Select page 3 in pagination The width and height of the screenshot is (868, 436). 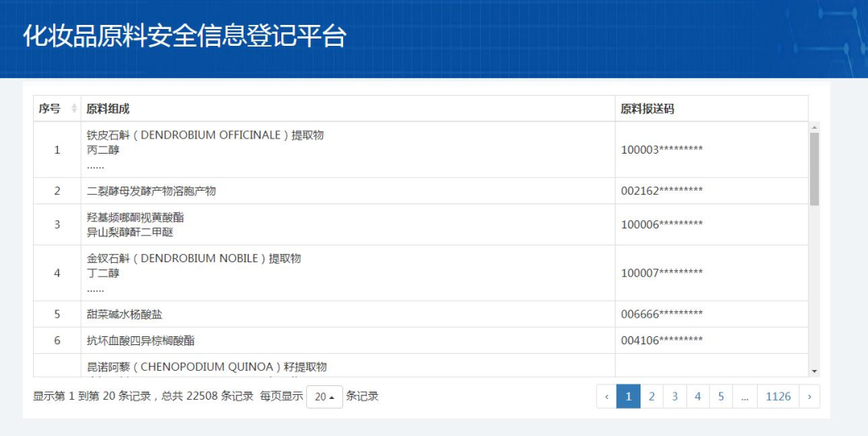click(x=675, y=396)
